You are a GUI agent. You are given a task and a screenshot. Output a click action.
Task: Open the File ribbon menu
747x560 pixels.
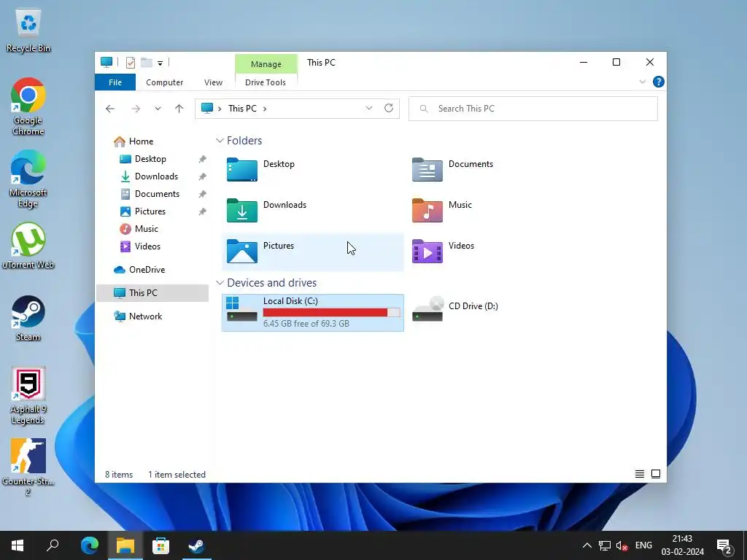(115, 82)
